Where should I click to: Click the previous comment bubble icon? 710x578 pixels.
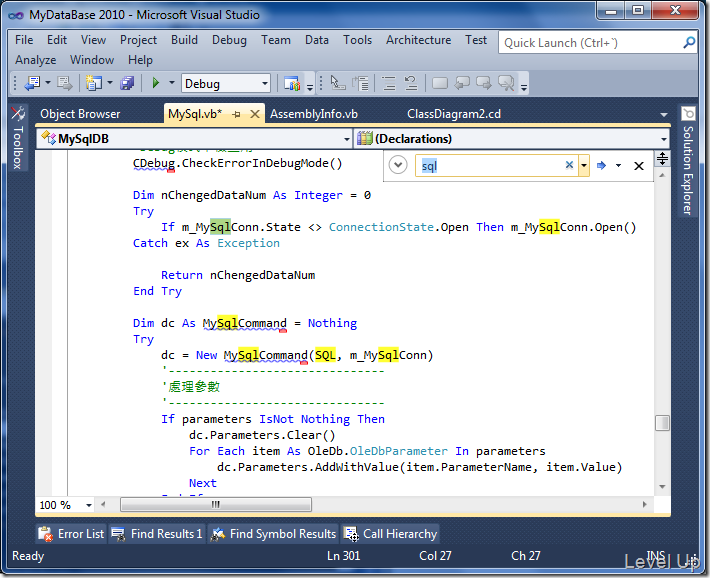[x=462, y=83]
